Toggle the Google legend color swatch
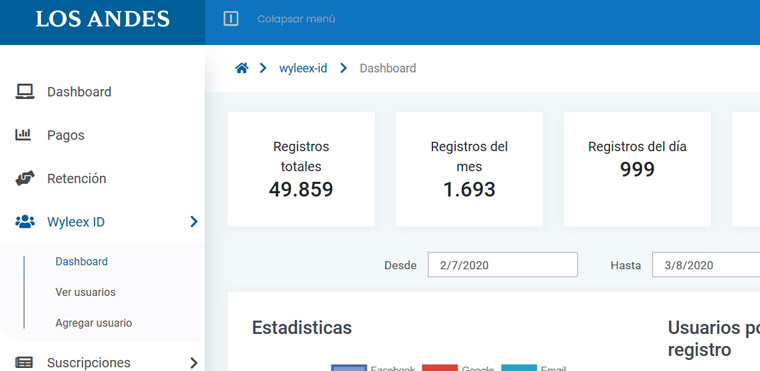This screenshot has height=371, width=760. pos(440,368)
